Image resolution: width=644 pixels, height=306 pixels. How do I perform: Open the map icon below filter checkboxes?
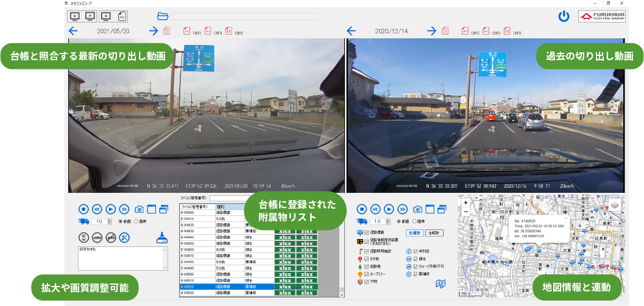pyautogui.click(x=442, y=283)
